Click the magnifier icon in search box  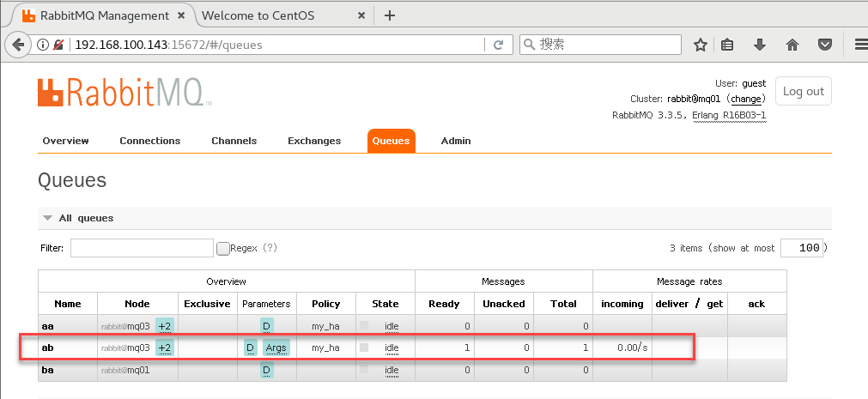pos(529,45)
